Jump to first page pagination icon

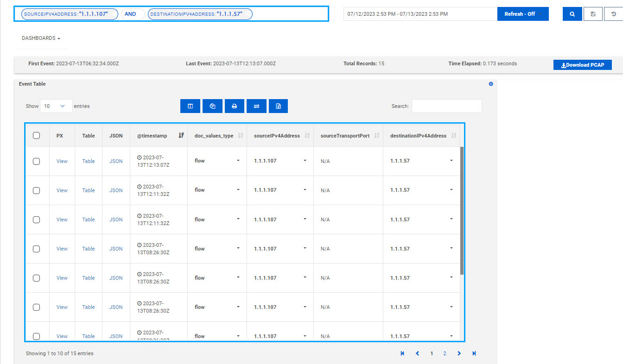click(x=402, y=353)
